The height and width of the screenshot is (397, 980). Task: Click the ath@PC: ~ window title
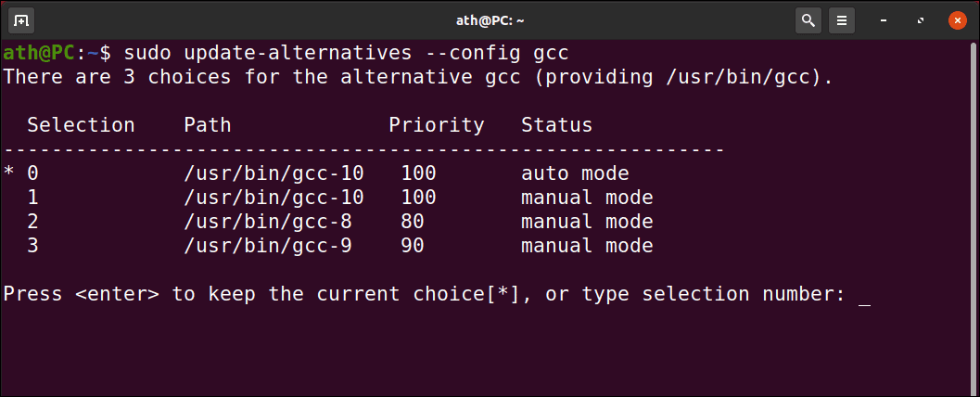(490, 20)
